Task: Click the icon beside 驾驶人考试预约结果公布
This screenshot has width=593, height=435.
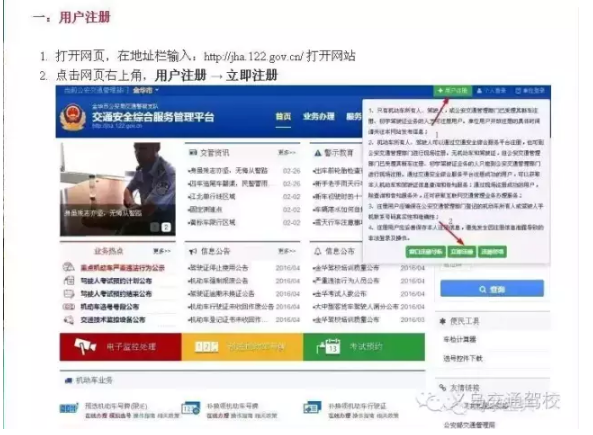Action: (68, 294)
